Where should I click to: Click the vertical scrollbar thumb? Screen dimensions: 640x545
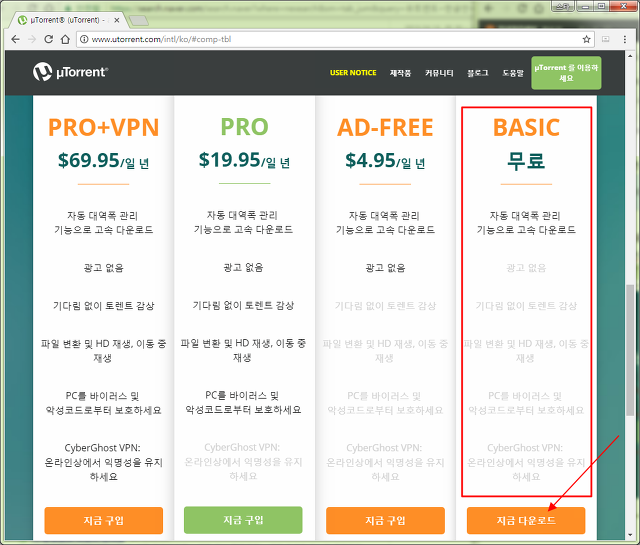(631, 350)
